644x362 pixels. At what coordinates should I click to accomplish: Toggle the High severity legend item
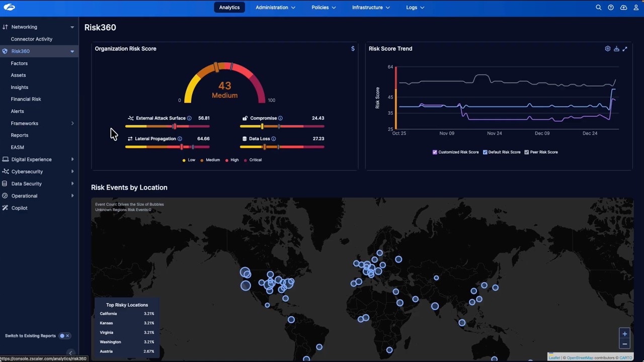coord(232,160)
